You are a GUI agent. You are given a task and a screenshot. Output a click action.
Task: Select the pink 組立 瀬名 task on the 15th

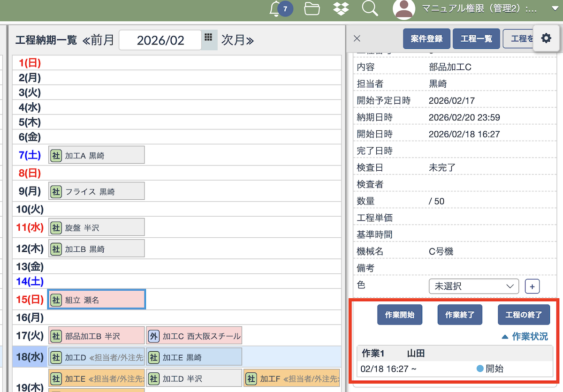click(x=97, y=300)
